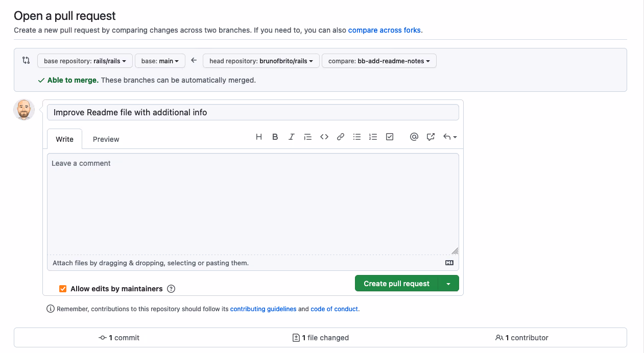Click the pull request title field
The width and height of the screenshot is (644, 353).
click(x=253, y=112)
